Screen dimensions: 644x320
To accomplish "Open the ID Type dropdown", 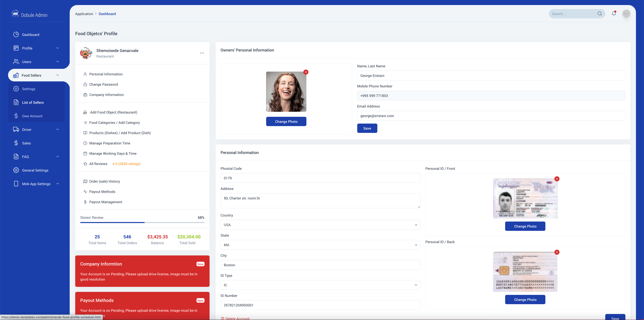I will (x=320, y=285).
